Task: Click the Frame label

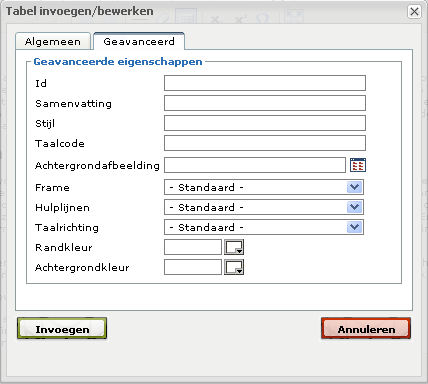Action: point(52,187)
